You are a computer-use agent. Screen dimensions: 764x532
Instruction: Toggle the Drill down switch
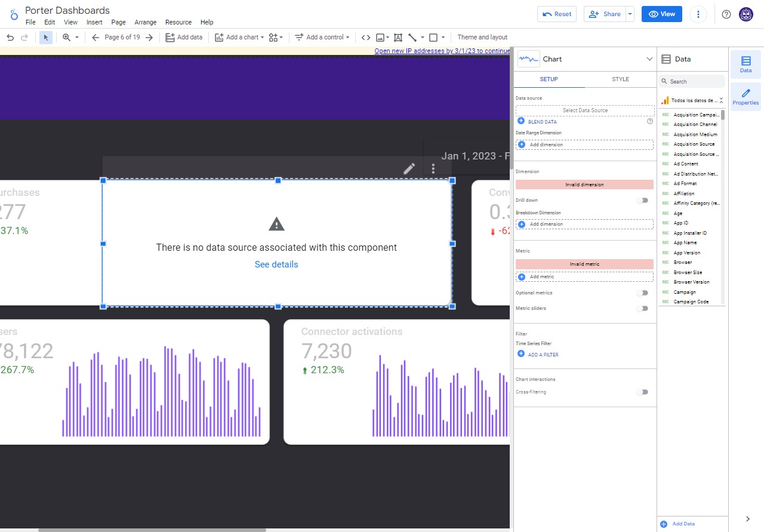[642, 201]
